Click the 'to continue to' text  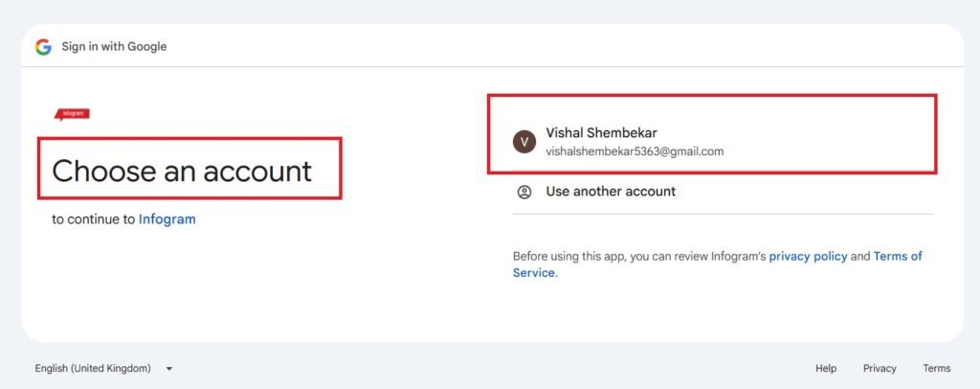[x=94, y=219]
